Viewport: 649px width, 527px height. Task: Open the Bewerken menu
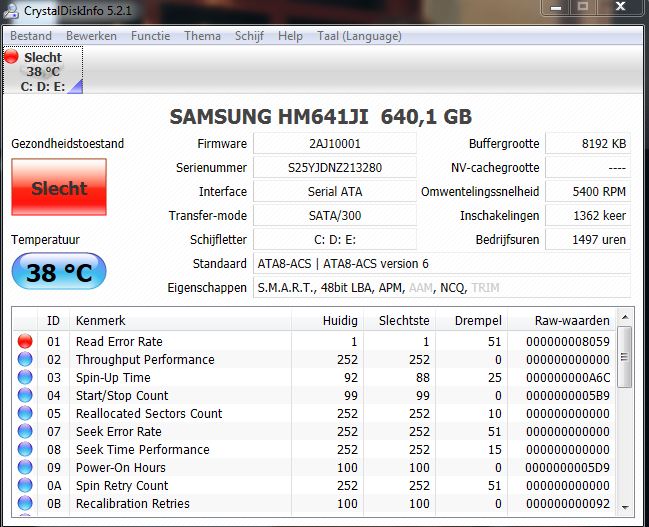pyautogui.click(x=91, y=36)
